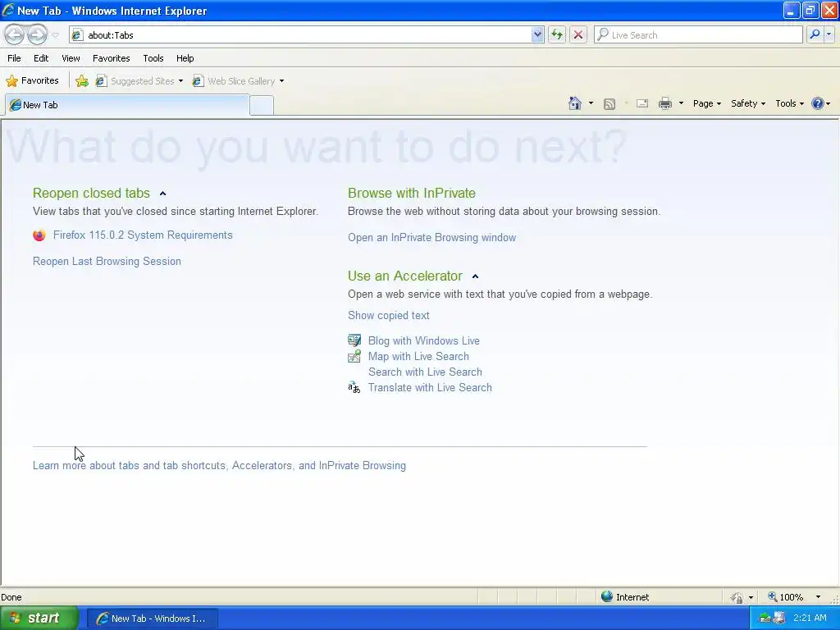Click the Translate accelerator icon
Screen dimensions: 840x630
pyautogui.click(x=354, y=387)
